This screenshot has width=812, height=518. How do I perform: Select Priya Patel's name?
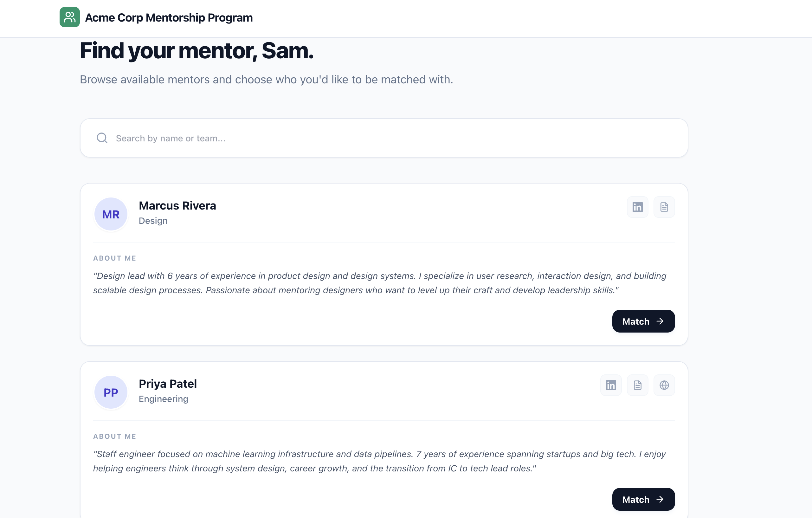(168, 384)
